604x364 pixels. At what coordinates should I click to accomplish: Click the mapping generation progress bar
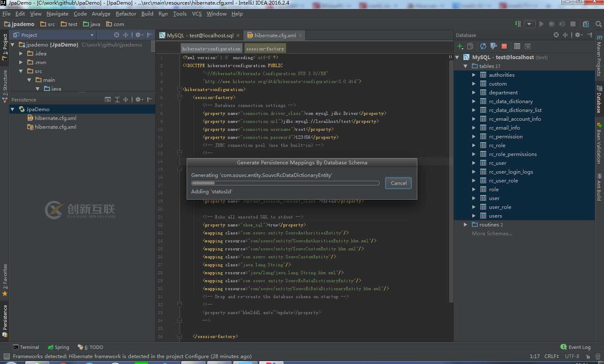pos(285,183)
